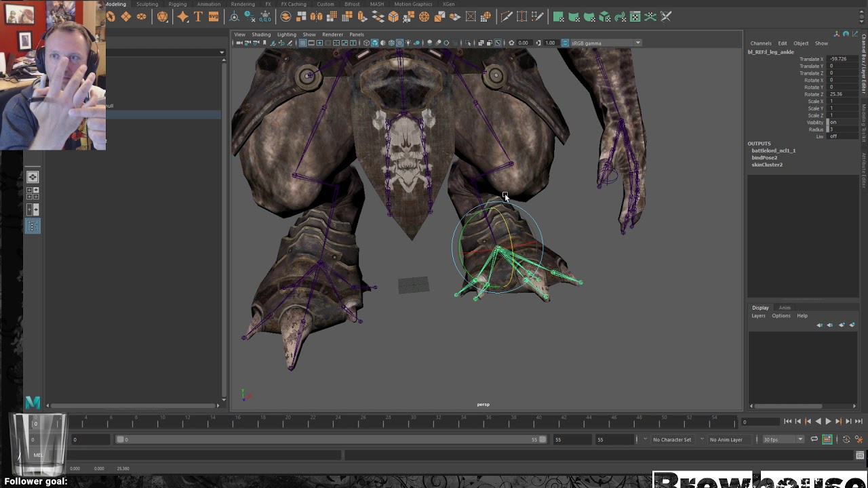Viewport: 868px width, 488px height.
Task: Click the crossed-swords icon at shelf end
Action: [666, 16]
